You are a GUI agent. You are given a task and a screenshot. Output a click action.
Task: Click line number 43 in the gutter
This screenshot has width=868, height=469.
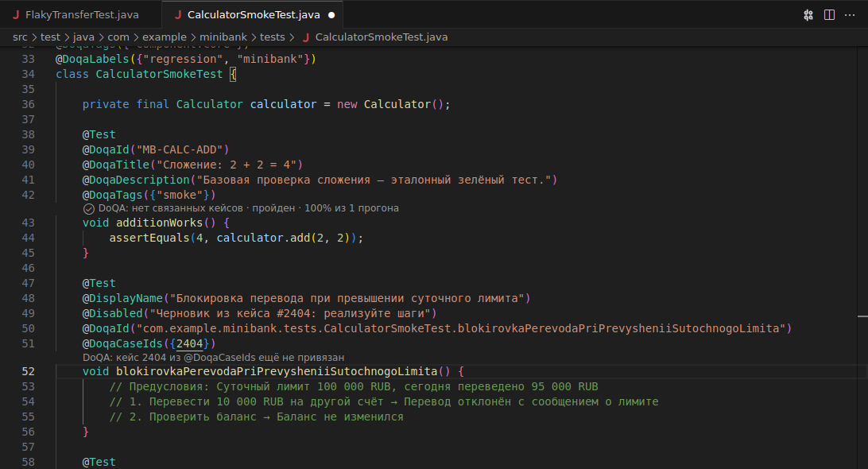(x=29, y=223)
